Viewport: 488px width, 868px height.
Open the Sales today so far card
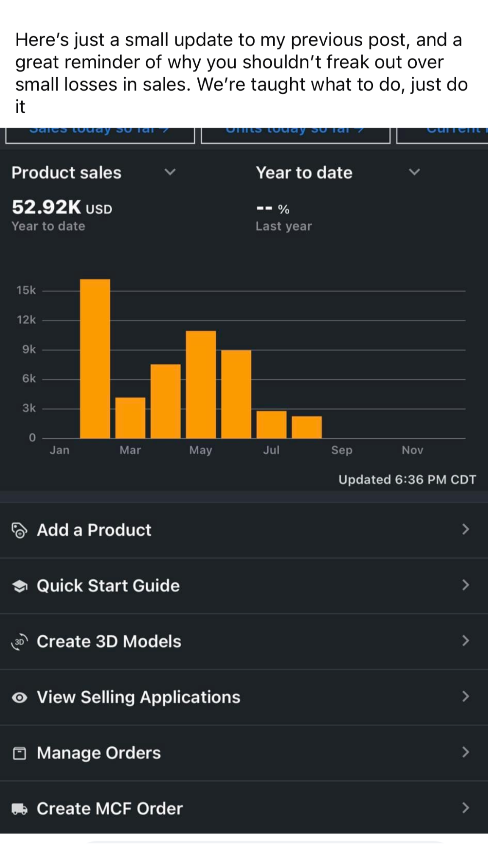100,134
